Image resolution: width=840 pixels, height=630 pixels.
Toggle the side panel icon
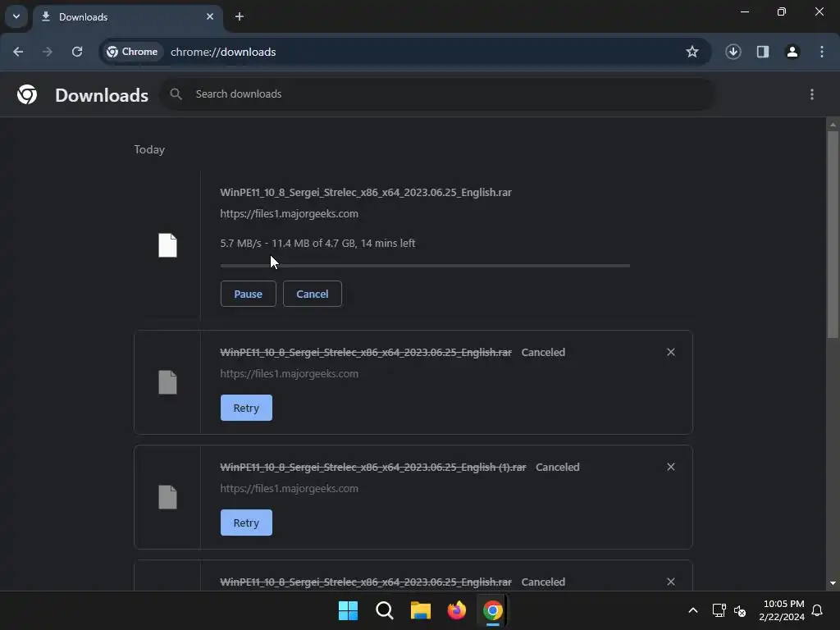(x=763, y=52)
